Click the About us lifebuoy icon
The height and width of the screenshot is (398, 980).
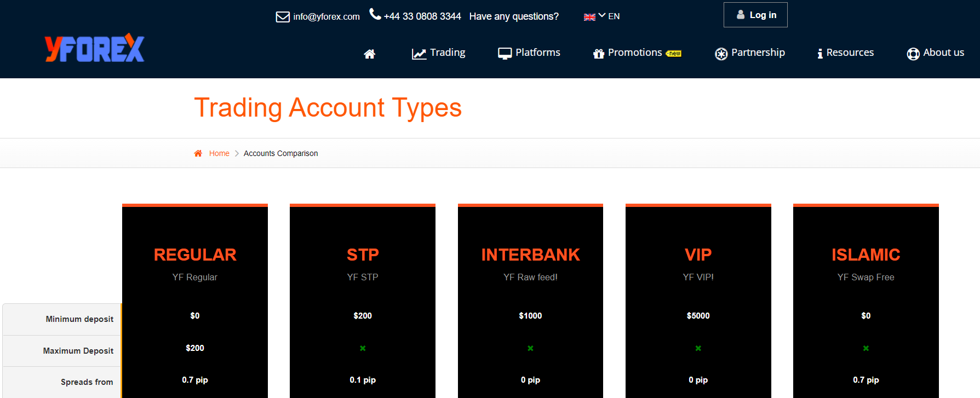coord(913,54)
